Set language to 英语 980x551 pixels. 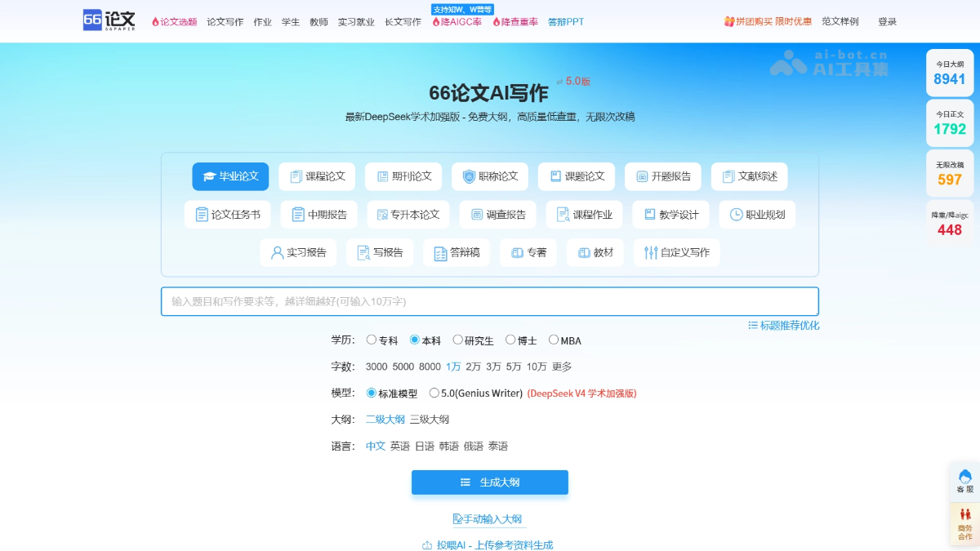click(400, 447)
